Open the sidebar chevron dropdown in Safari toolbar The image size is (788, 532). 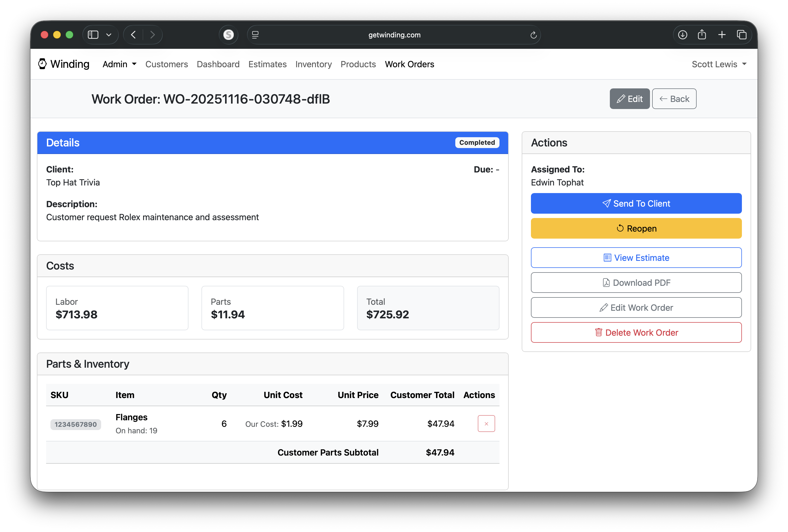click(x=109, y=34)
